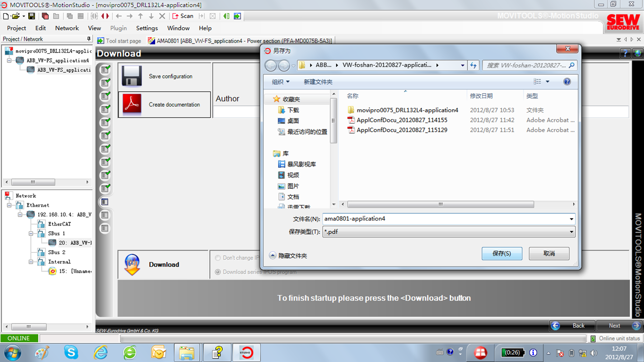Select Download series IPOS program radio button
Viewport: 644px width, 362px height.
tap(218, 272)
